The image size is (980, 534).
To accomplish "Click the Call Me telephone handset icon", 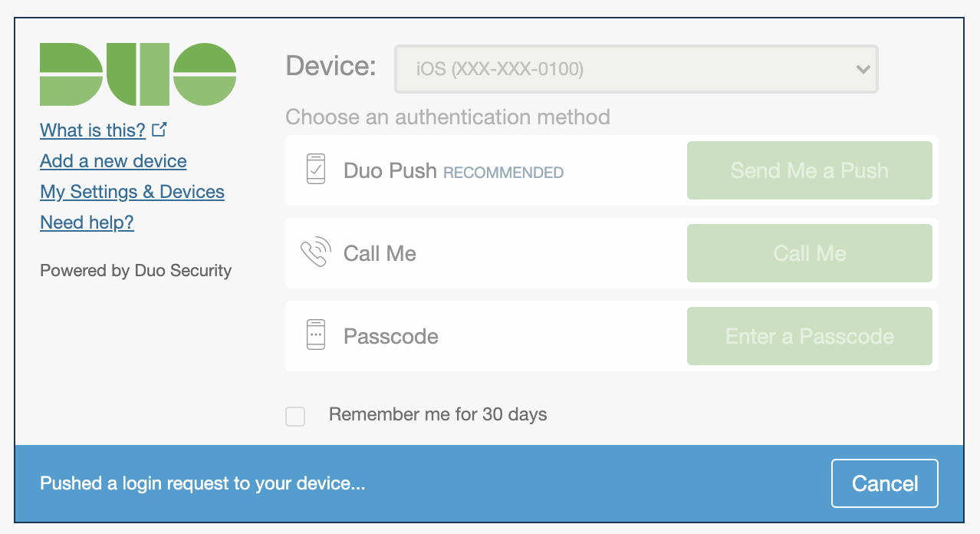I will point(316,252).
